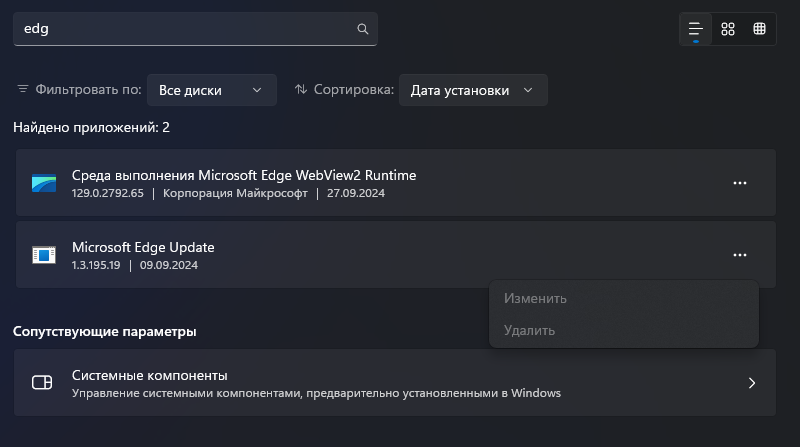Open the Все диски filter dropdown
This screenshot has height=447, width=800.
tap(211, 90)
